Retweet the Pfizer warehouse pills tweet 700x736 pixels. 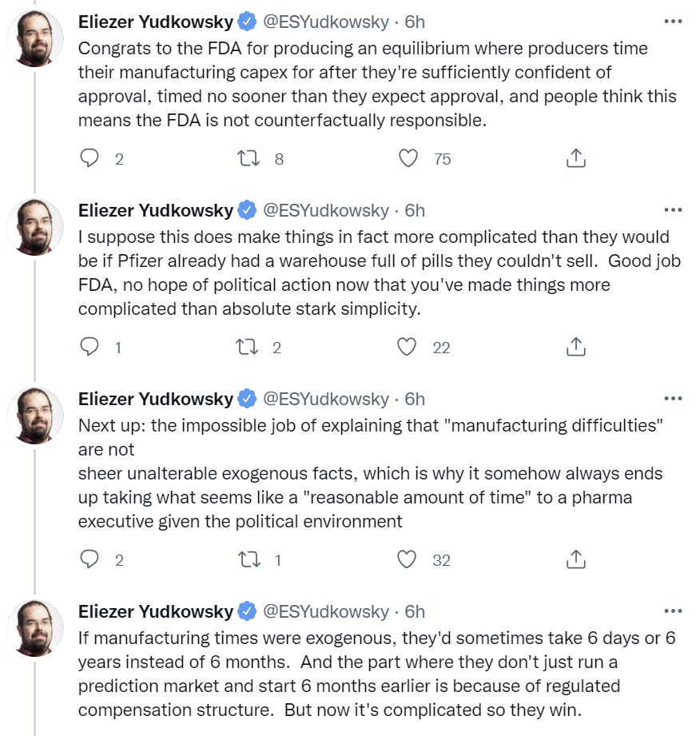pos(249,347)
